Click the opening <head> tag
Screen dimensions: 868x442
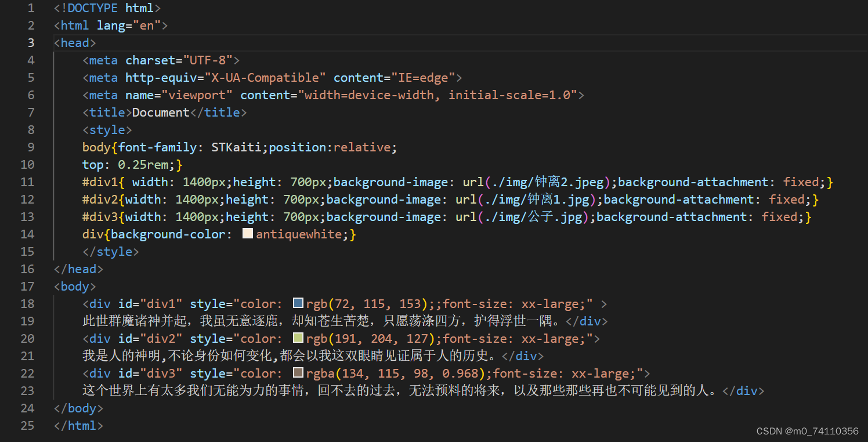[x=75, y=43]
